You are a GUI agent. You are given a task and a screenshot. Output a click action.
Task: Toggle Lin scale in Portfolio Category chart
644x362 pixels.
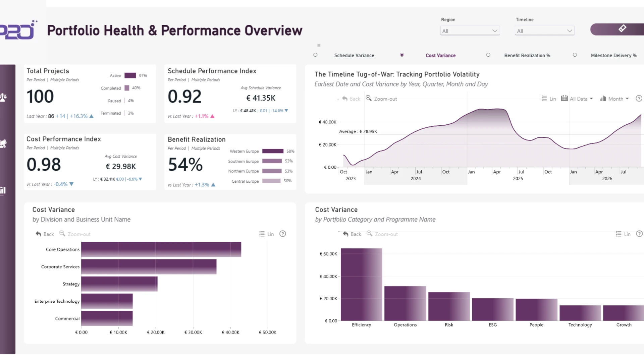623,234
